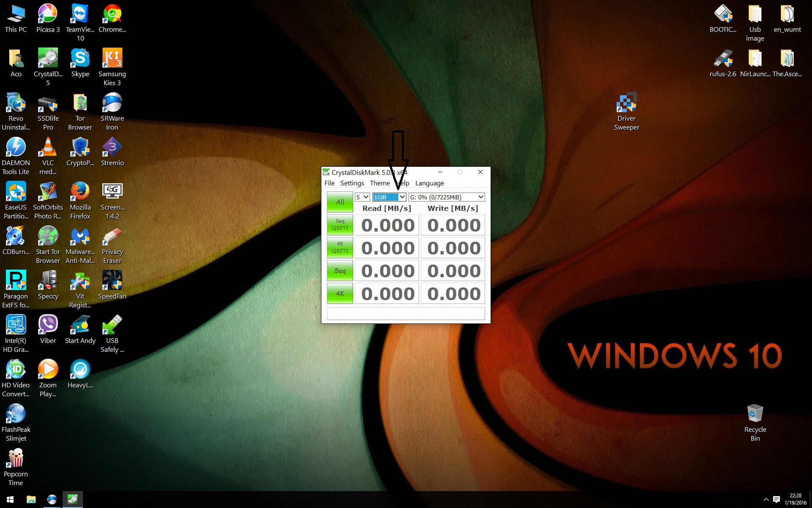Open the Language menu
Screen dimensions: 812x508
tap(429, 183)
